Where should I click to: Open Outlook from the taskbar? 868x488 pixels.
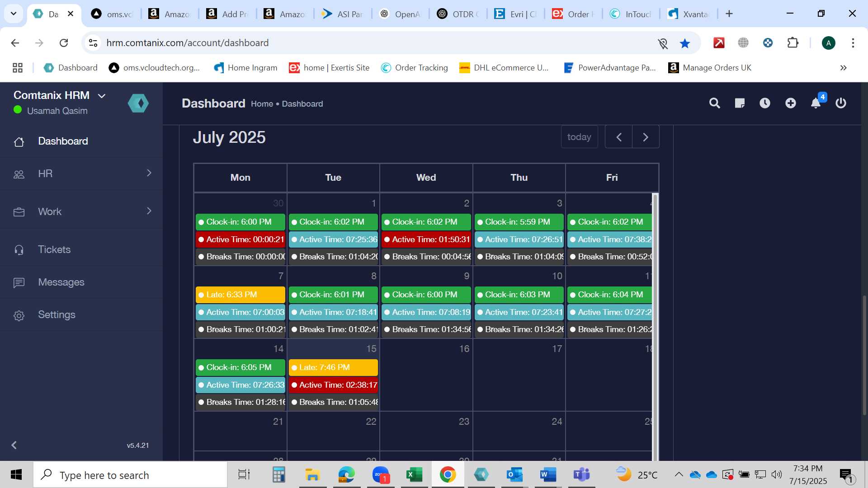click(x=514, y=475)
